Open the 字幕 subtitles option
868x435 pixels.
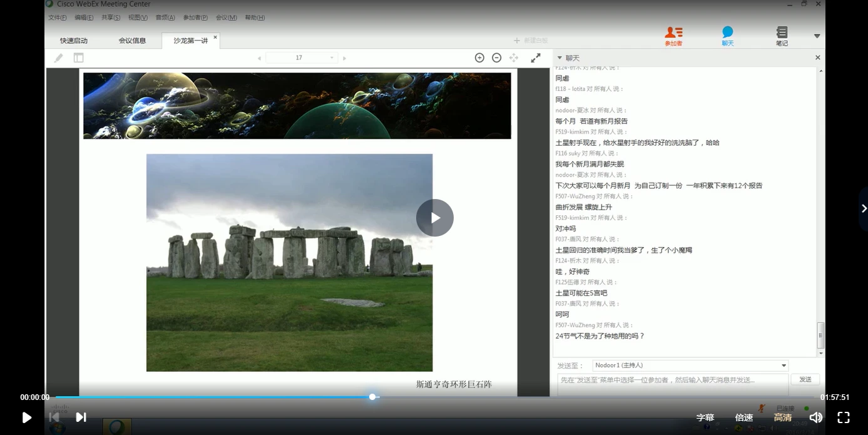pos(705,417)
